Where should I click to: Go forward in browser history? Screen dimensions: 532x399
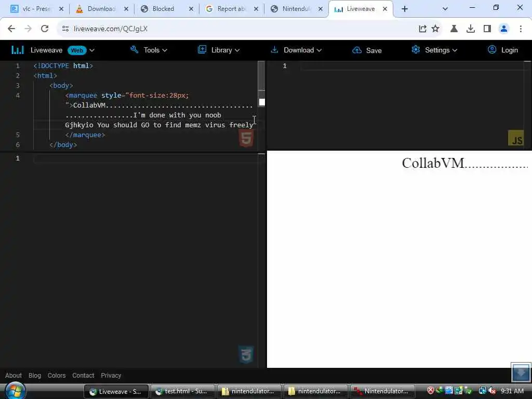point(28,29)
